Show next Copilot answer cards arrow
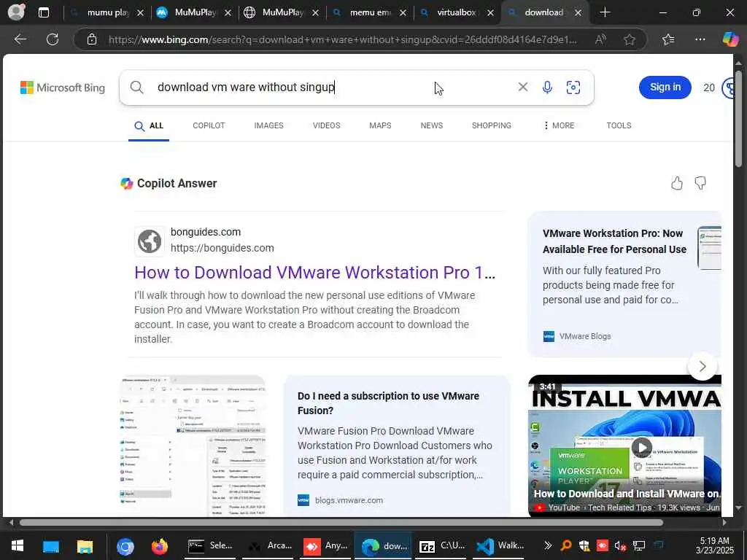747x560 pixels. (x=703, y=366)
